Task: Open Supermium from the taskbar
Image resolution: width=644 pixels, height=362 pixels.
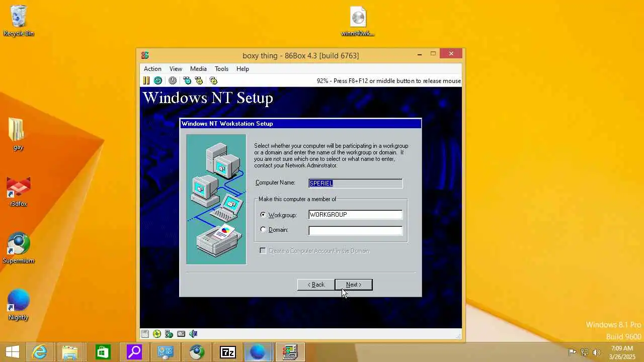Action: (197, 352)
